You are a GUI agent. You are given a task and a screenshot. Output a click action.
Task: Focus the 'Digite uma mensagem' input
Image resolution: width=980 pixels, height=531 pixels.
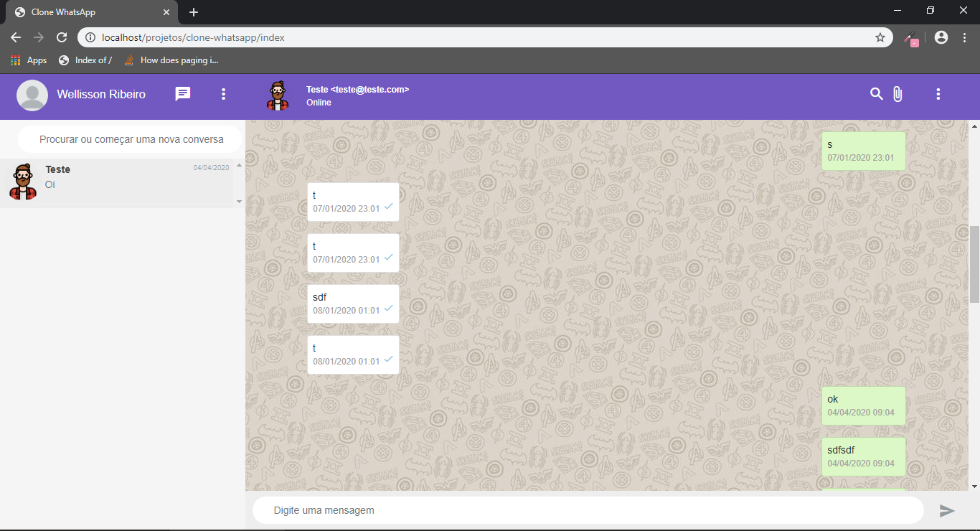[x=588, y=510]
